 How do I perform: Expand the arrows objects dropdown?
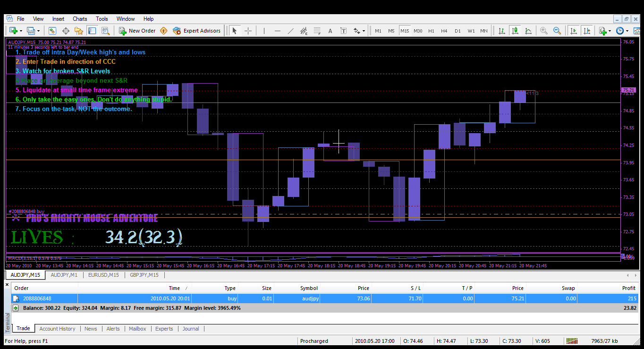click(364, 31)
